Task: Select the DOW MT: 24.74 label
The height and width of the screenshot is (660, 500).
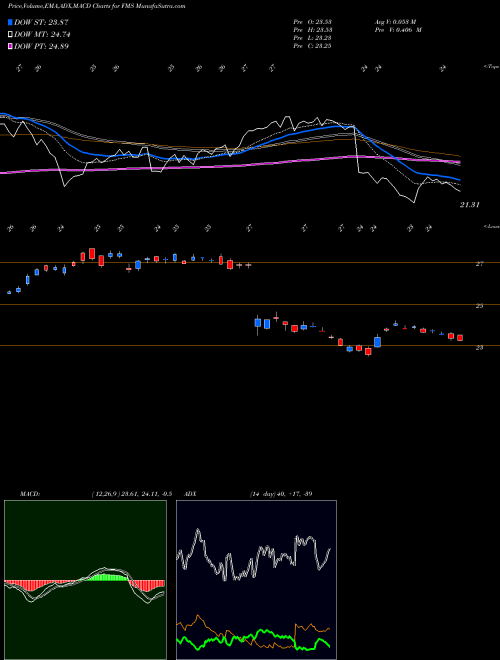Action: (x=42, y=35)
